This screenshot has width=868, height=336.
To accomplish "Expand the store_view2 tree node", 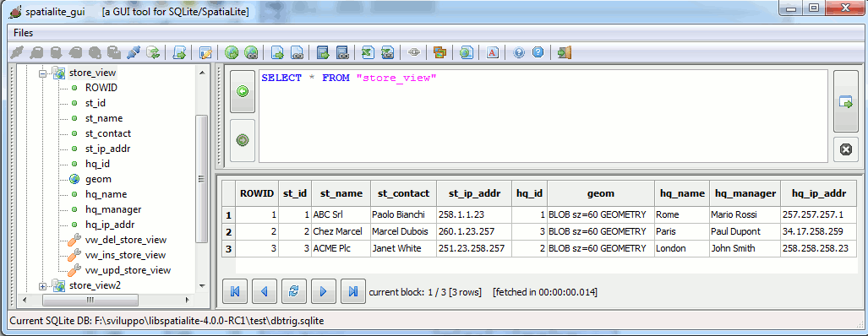I will pos(42,285).
